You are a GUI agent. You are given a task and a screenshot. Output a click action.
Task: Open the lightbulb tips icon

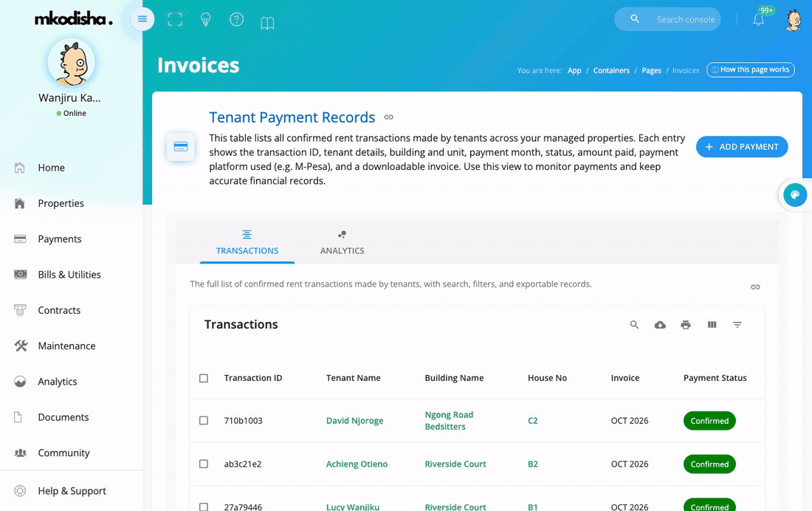(x=206, y=20)
